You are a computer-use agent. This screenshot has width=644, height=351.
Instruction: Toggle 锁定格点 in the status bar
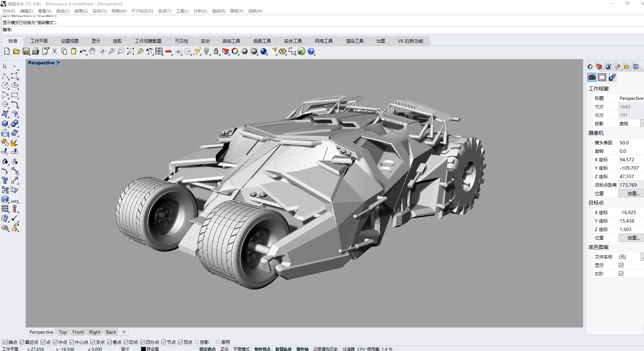coord(207,349)
